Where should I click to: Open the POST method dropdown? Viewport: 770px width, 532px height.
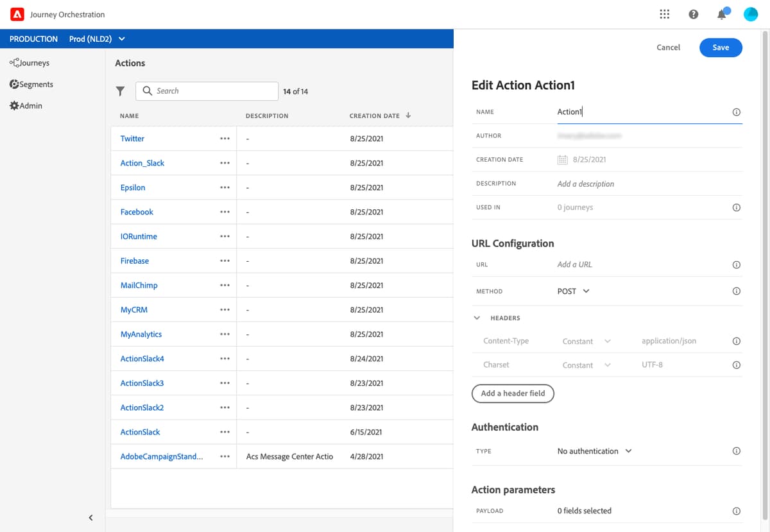pos(573,291)
